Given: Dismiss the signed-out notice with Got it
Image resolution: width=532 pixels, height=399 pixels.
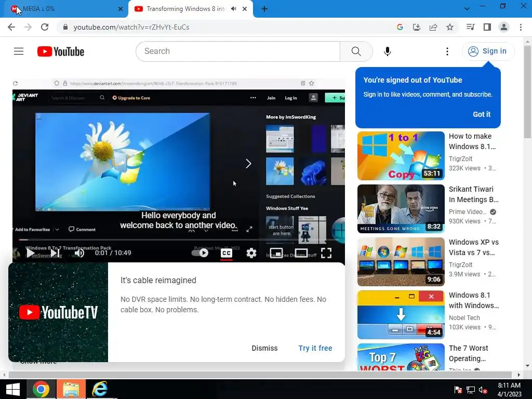Looking at the screenshot, I should tap(482, 114).
